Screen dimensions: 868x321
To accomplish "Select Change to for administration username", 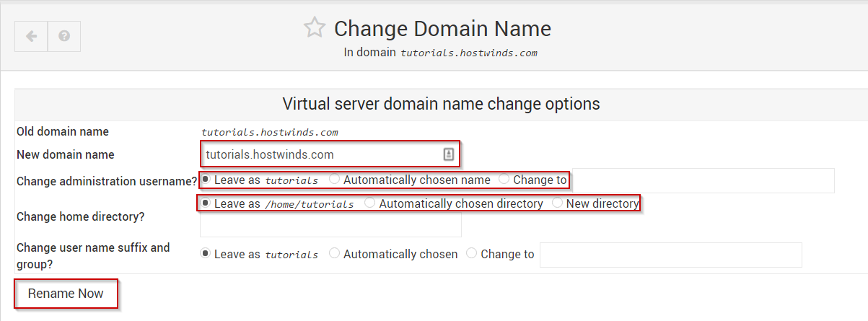I will pyautogui.click(x=504, y=179).
